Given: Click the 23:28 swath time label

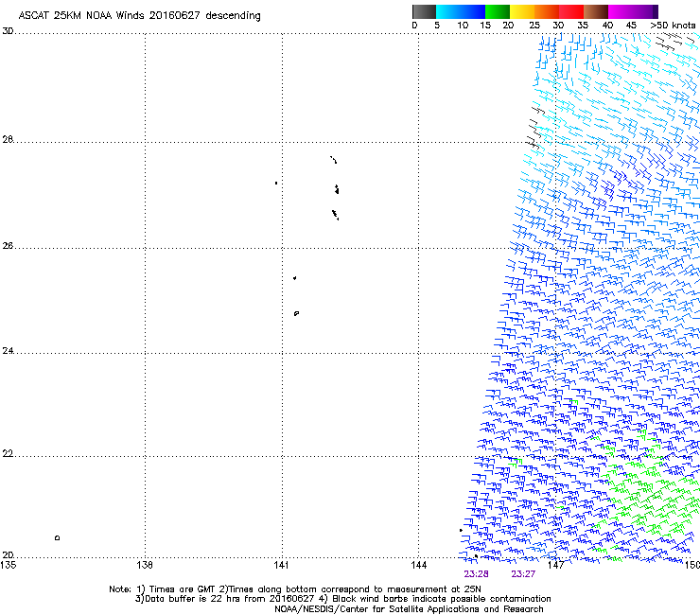Looking at the screenshot, I should [x=476, y=574].
